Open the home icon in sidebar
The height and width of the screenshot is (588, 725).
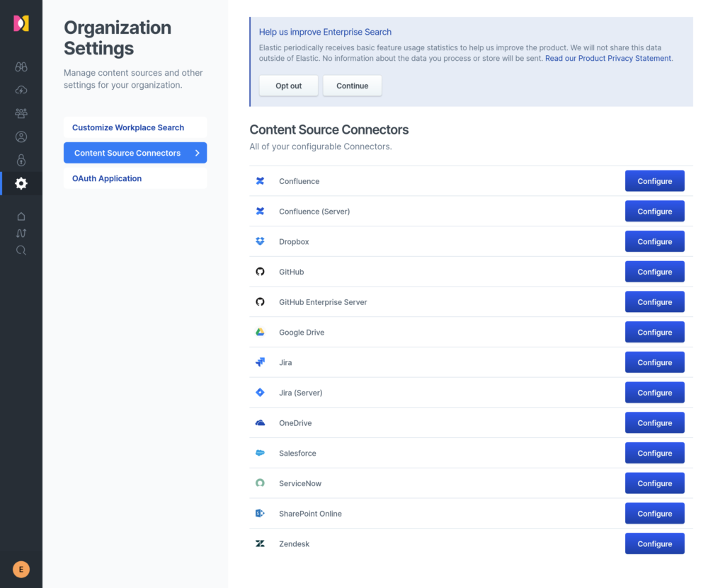tap(21, 217)
